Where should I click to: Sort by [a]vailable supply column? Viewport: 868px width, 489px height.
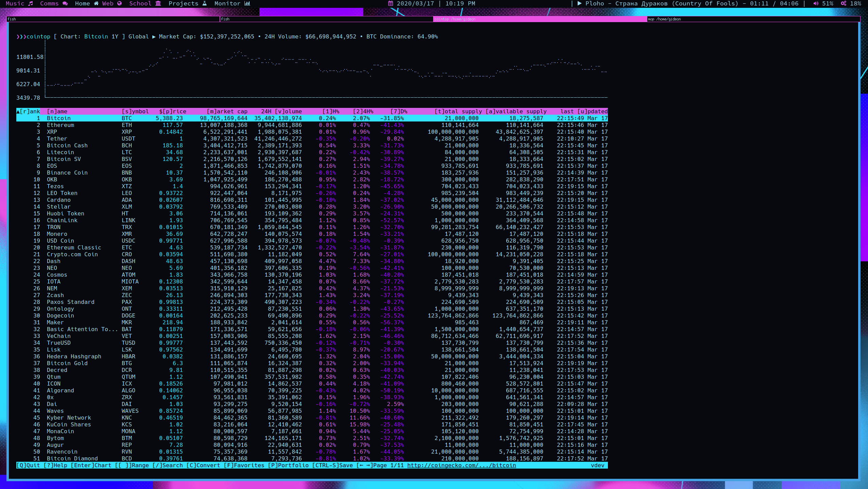516,111
